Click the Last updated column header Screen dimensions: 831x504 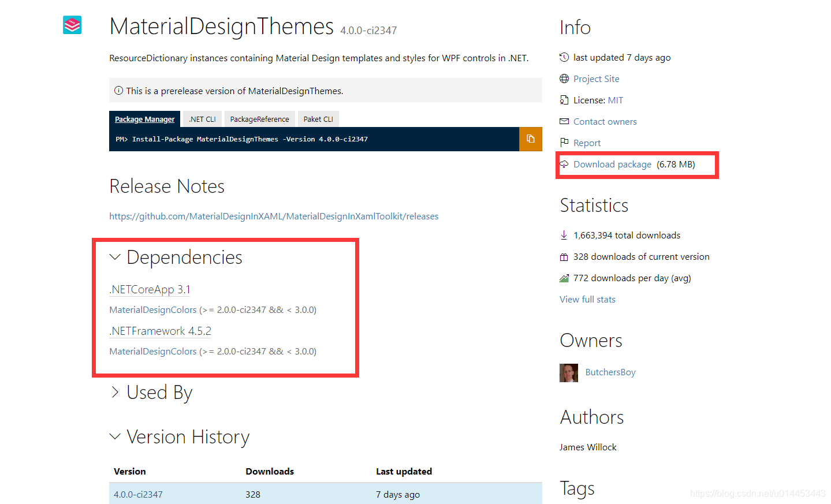click(404, 471)
